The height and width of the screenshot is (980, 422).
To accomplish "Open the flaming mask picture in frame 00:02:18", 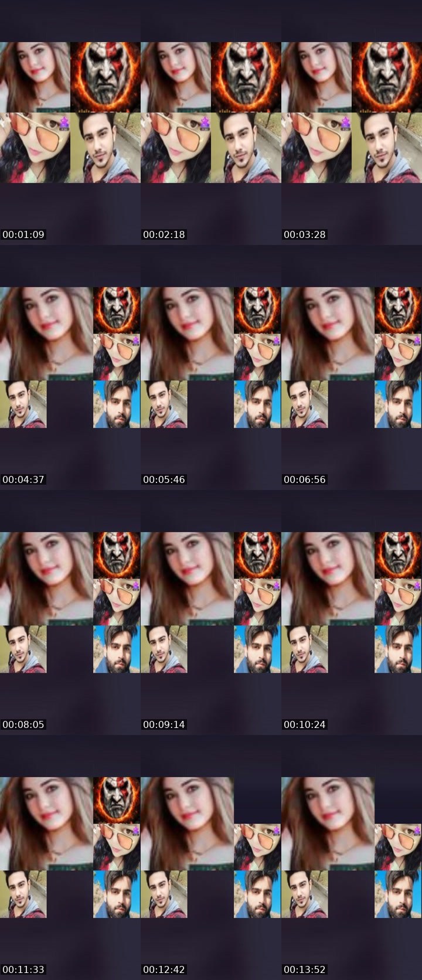I will click(x=246, y=77).
